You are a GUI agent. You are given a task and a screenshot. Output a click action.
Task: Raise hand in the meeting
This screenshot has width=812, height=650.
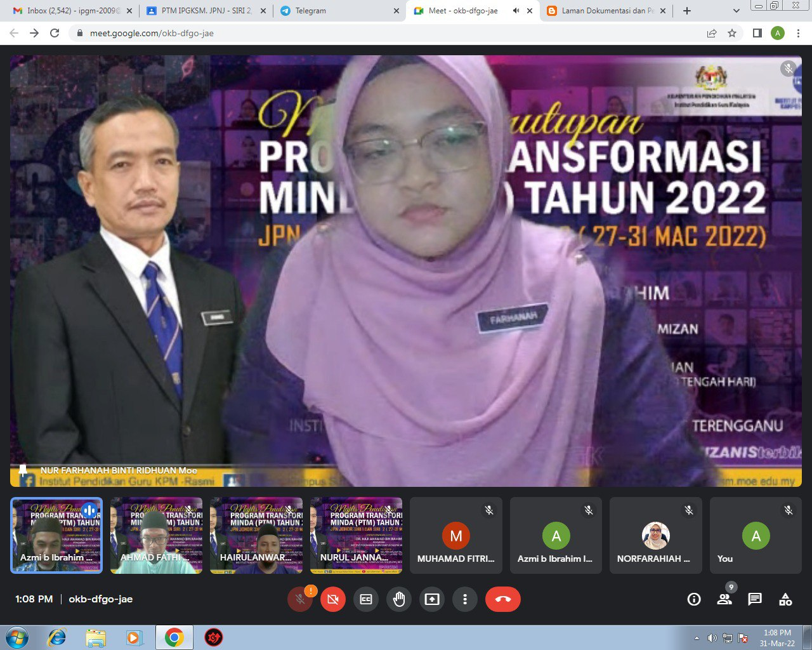pyautogui.click(x=399, y=599)
